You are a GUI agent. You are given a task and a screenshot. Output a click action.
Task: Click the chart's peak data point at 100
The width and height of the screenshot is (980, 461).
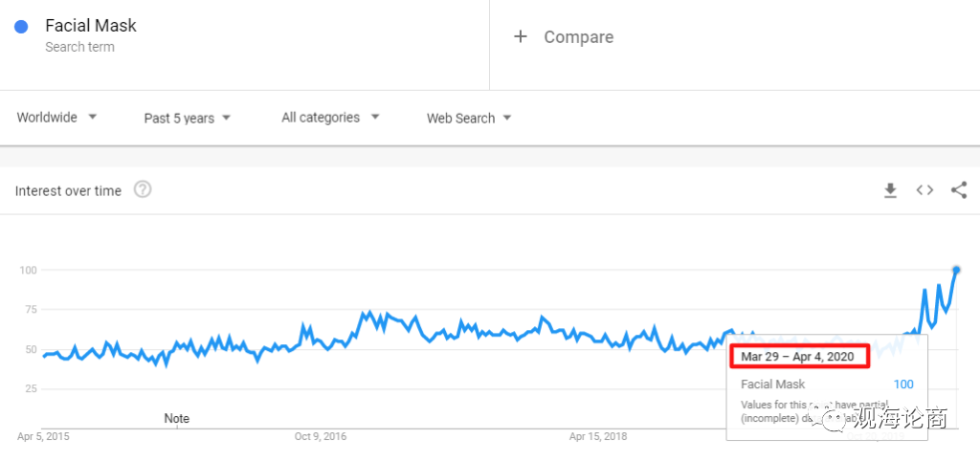(x=956, y=270)
